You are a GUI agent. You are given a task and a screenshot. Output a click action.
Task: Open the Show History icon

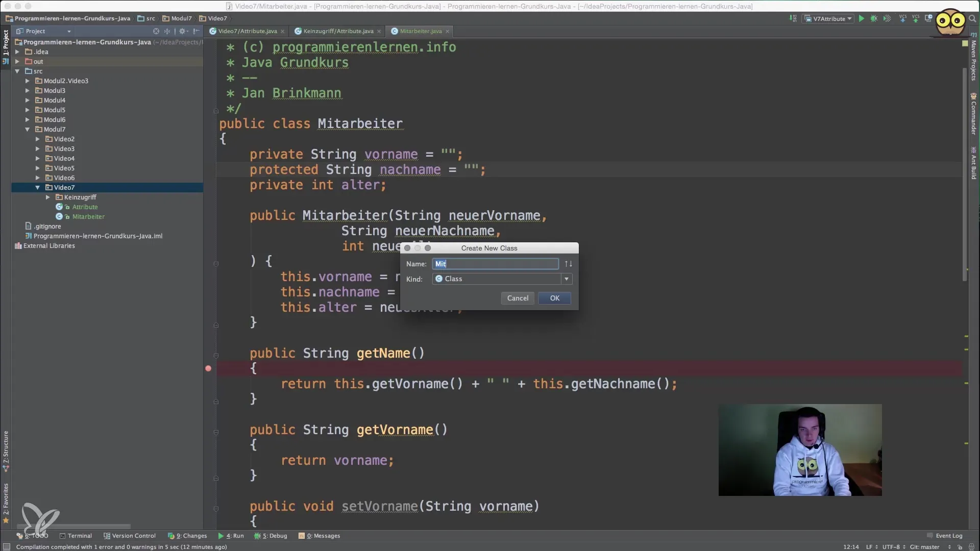tap(928, 18)
